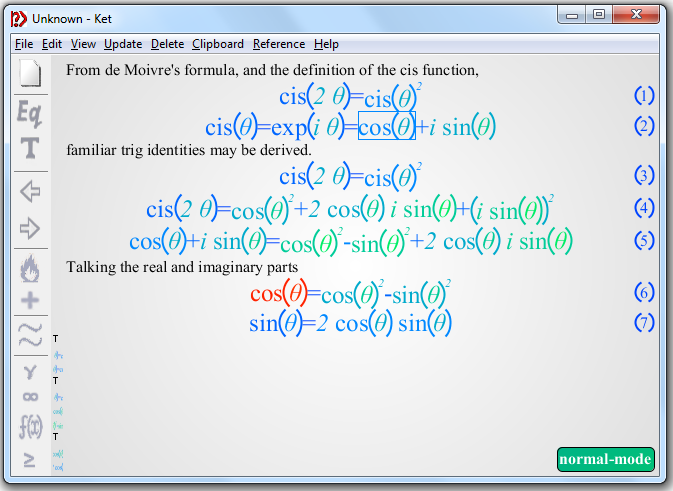Select the double-tilde approximation icon
Image resolution: width=673 pixels, height=491 pixels.
coord(30,335)
